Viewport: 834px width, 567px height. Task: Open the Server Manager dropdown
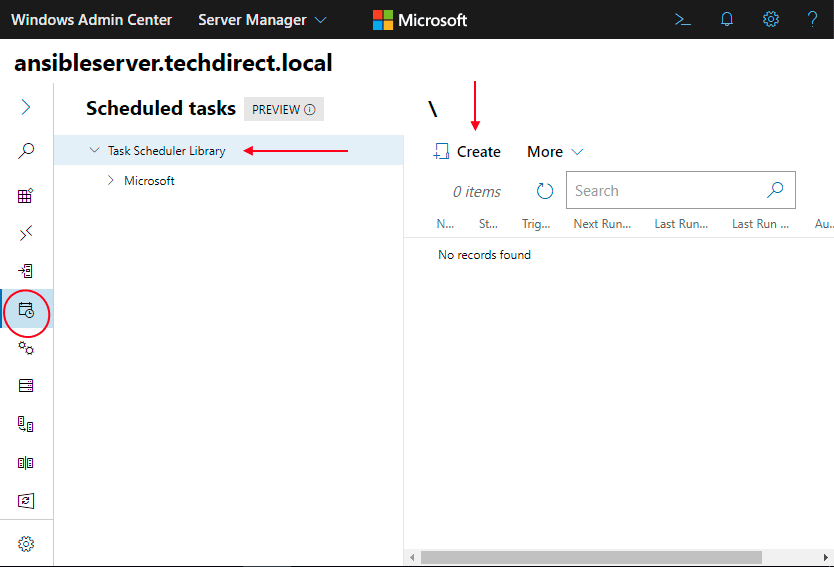[262, 20]
